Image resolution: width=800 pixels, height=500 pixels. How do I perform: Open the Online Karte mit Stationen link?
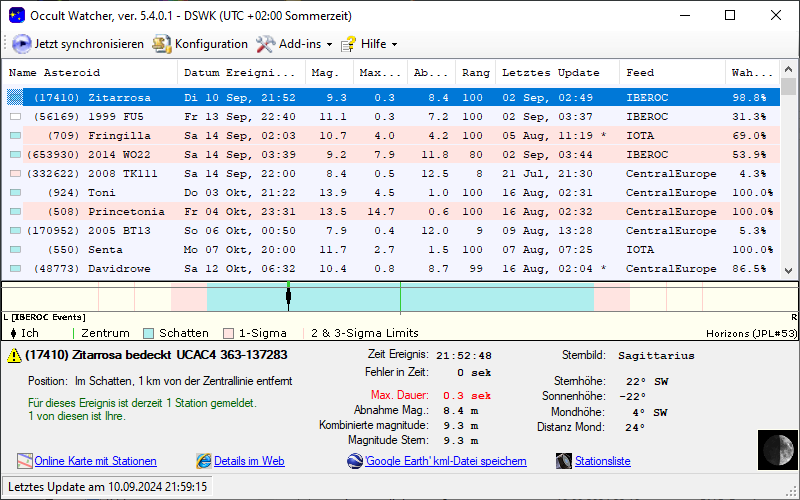(x=95, y=461)
